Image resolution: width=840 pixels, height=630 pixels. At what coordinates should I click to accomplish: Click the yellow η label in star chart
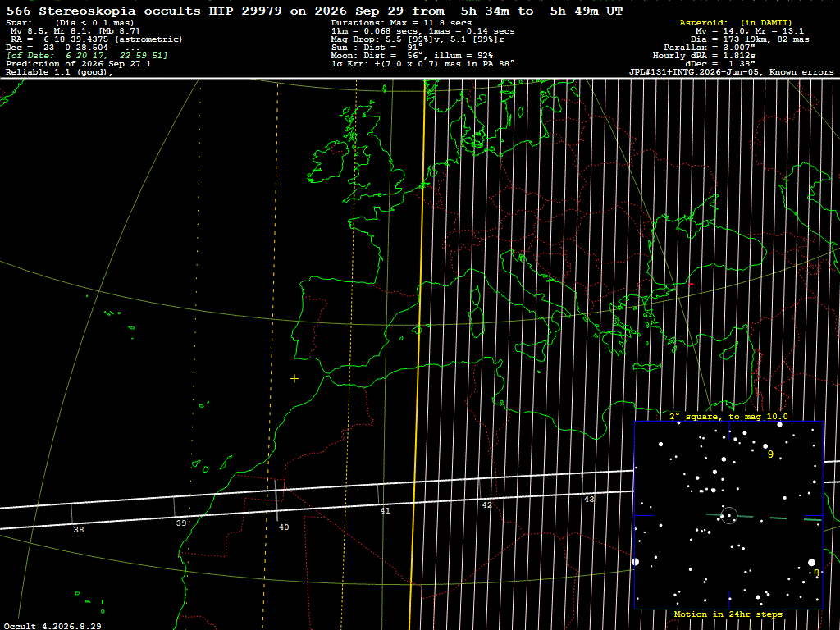coord(816,572)
